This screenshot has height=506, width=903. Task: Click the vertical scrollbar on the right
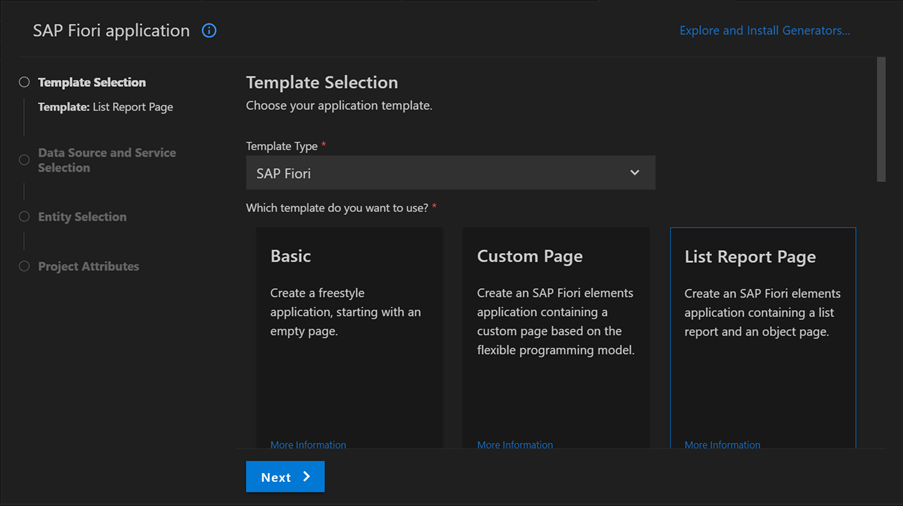click(881, 120)
